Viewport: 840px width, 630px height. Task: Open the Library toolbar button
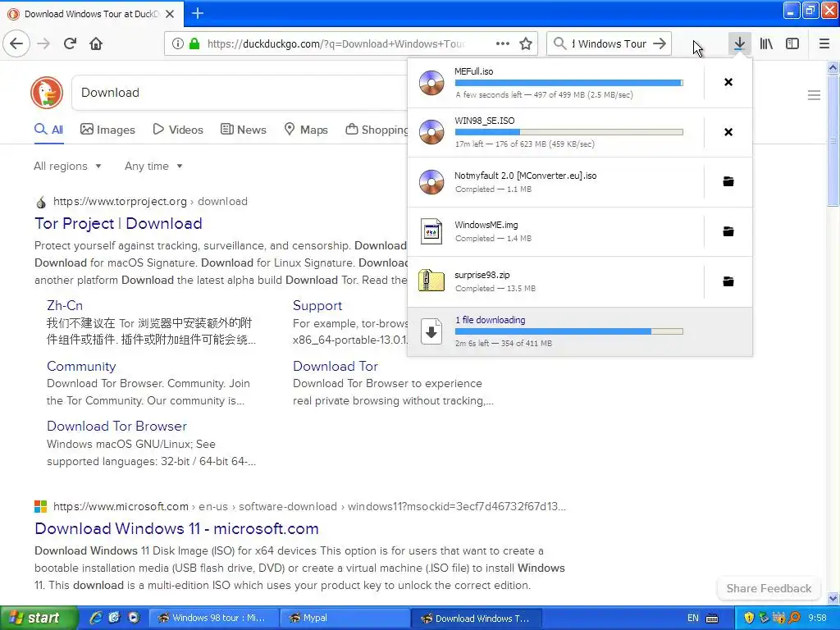766,43
